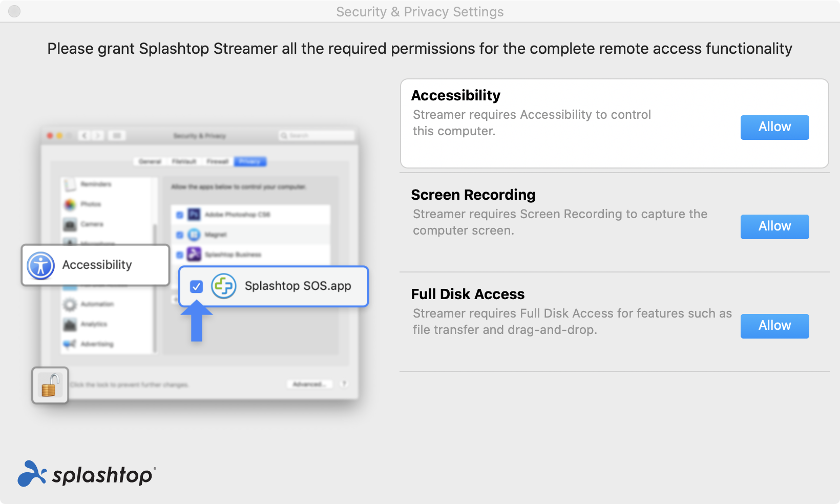Viewport: 840px width, 504px height.
Task: Click the Advanced button
Action: 309,384
